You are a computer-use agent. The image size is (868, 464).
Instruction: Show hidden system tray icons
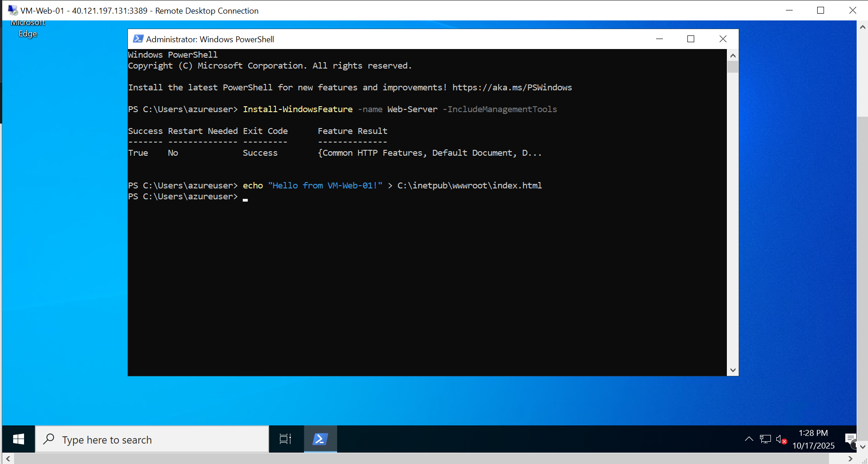[749, 439]
